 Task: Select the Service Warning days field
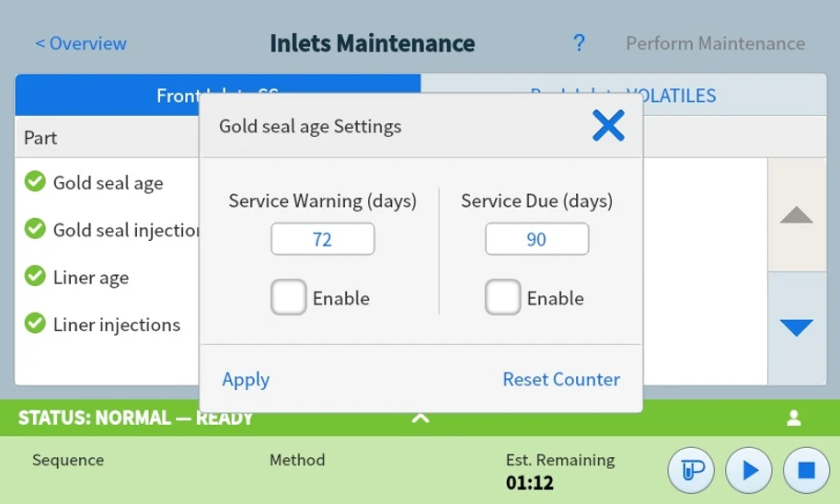(322, 239)
